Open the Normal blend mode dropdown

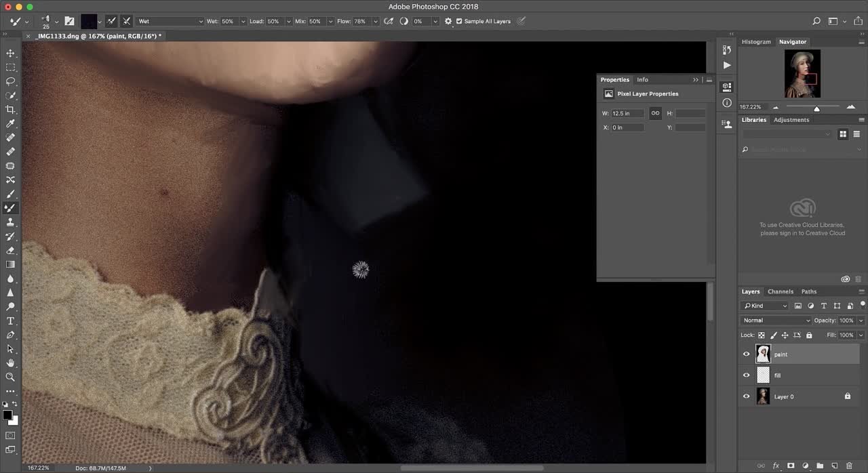click(x=776, y=320)
